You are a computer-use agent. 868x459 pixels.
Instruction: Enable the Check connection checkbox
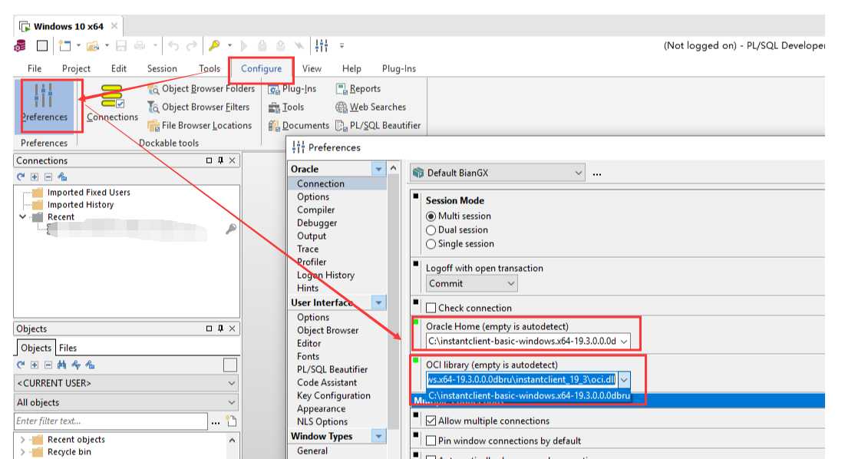431,308
